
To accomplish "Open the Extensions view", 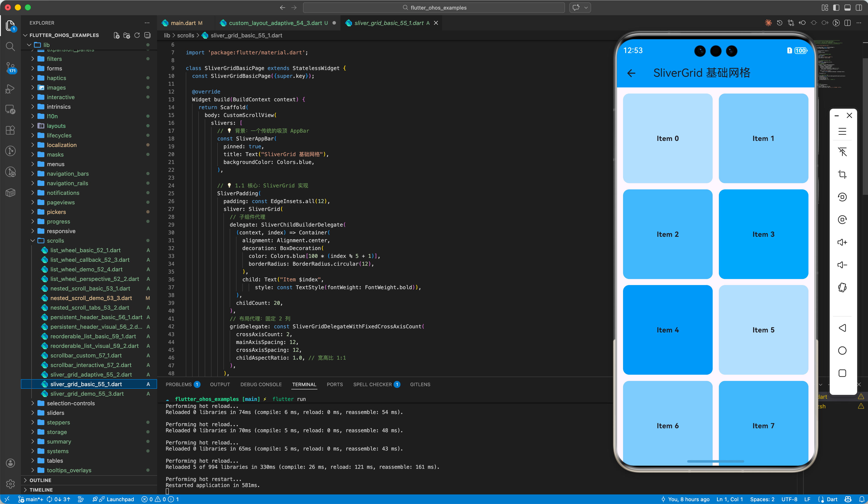I will 10,130.
